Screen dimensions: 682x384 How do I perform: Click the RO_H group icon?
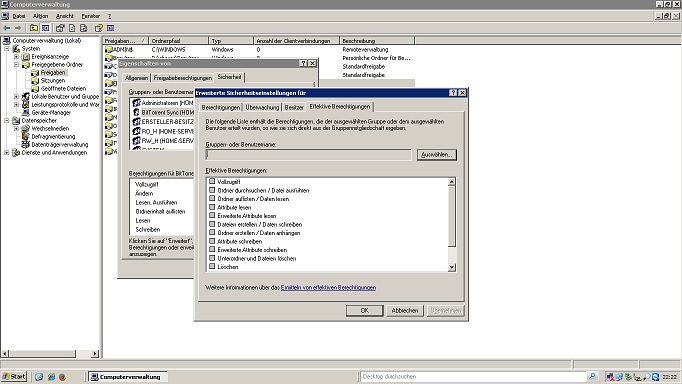[x=137, y=131]
